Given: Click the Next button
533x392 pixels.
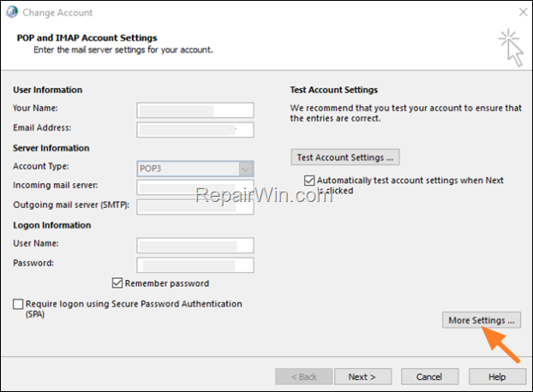Looking at the screenshot, I should 362,377.
